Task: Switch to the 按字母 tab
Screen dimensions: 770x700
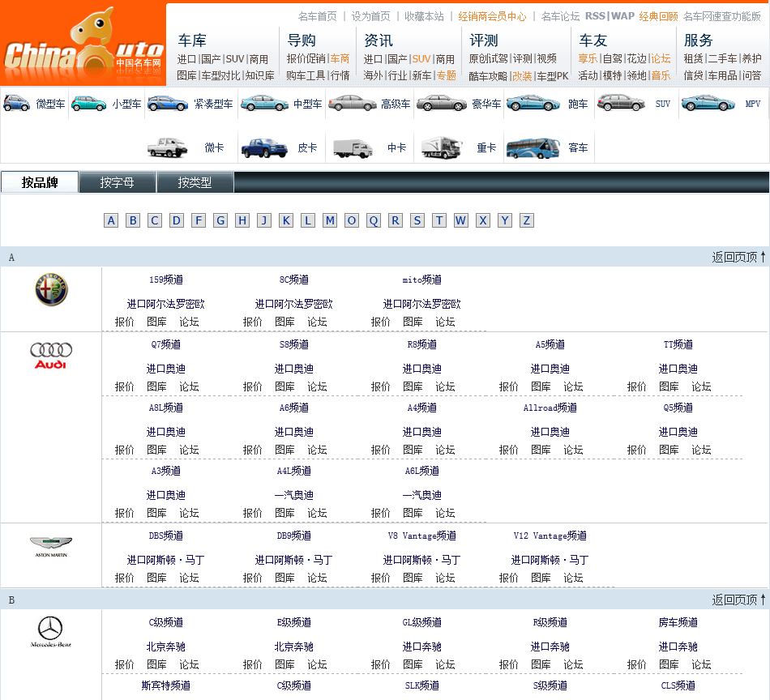Action: coord(117,182)
